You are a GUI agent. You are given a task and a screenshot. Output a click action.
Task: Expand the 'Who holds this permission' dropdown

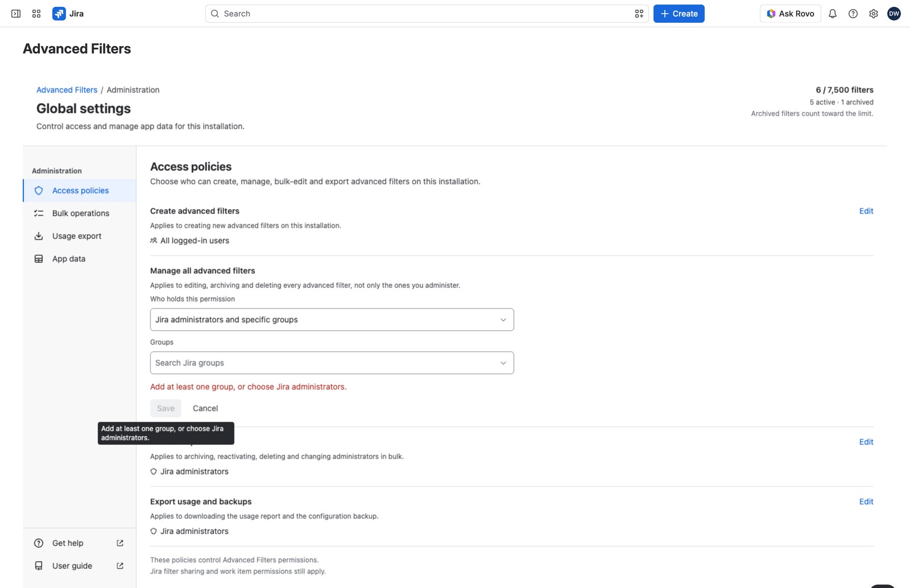click(332, 320)
